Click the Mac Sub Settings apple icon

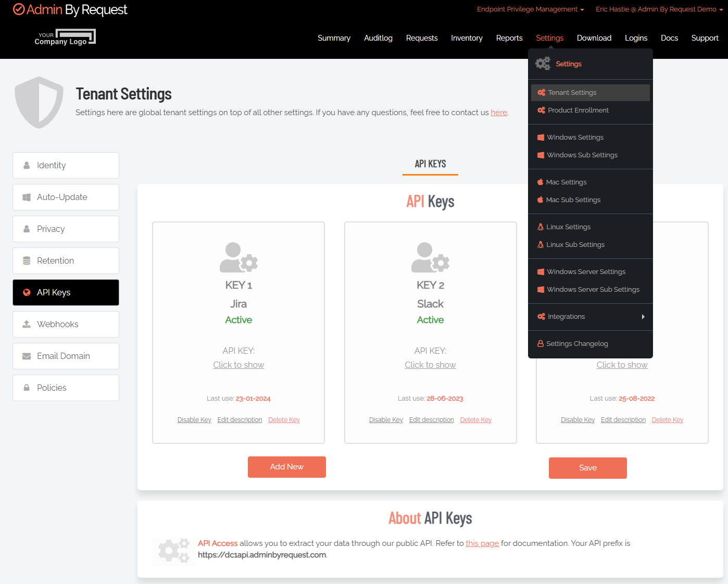[541, 200]
